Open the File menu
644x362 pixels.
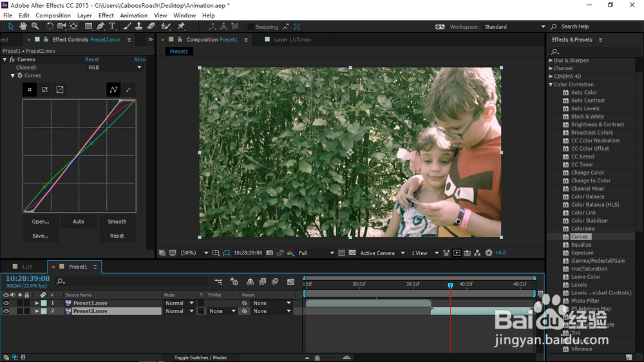pyautogui.click(x=8, y=15)
